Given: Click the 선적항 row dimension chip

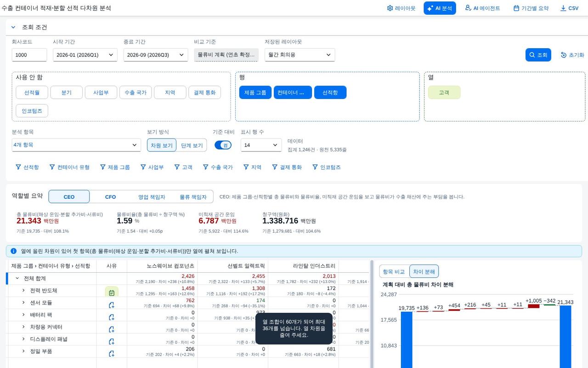Looking at the screenshot, I should point(330,92).
